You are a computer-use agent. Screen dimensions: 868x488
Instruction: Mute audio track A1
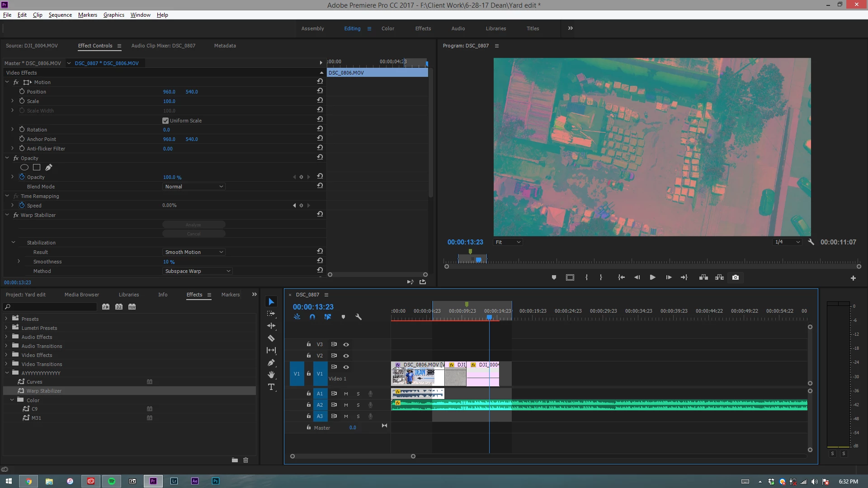346,394
